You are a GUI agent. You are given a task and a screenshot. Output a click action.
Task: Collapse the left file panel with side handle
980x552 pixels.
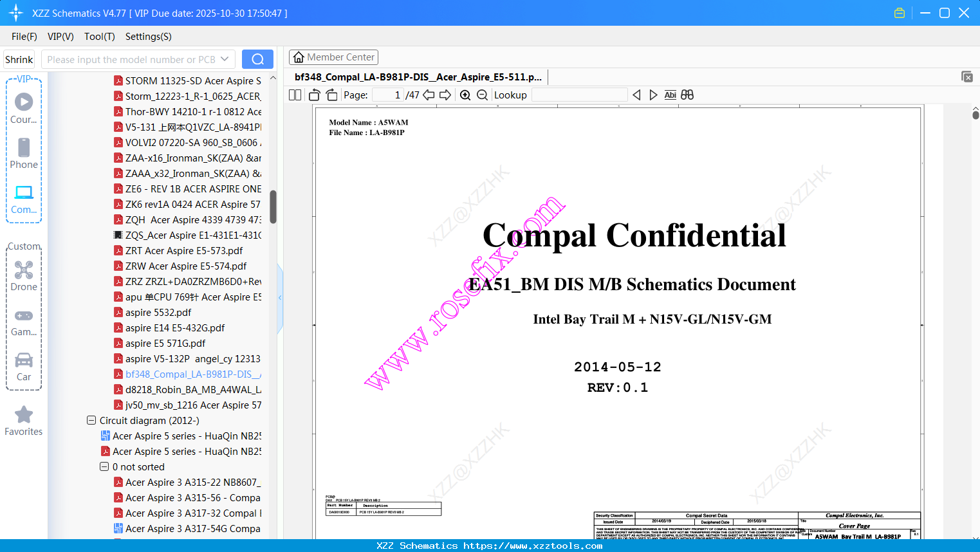click(280, 297)
